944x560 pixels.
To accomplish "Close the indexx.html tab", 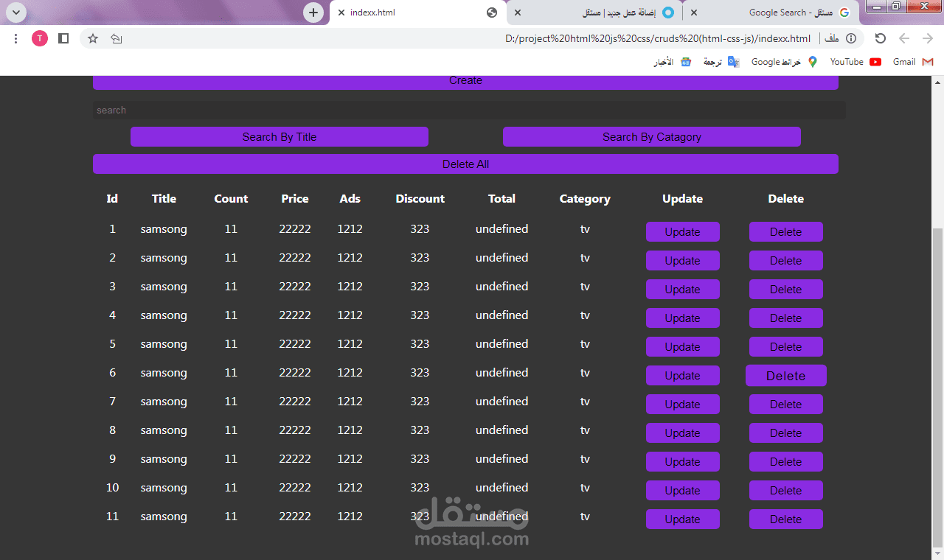I will pyautogui.click(x=341, y=13).
